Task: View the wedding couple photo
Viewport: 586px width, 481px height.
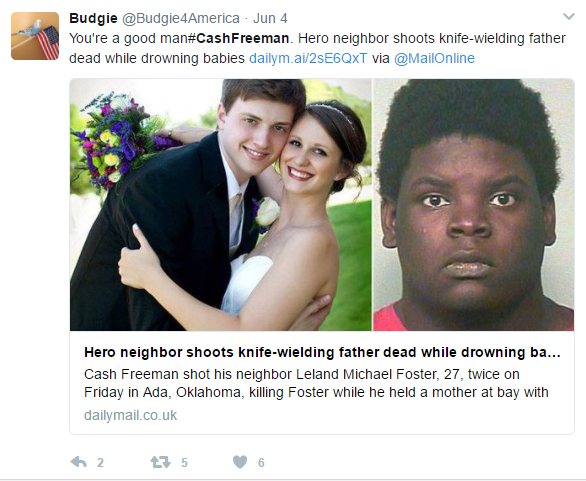Action: 220,205
